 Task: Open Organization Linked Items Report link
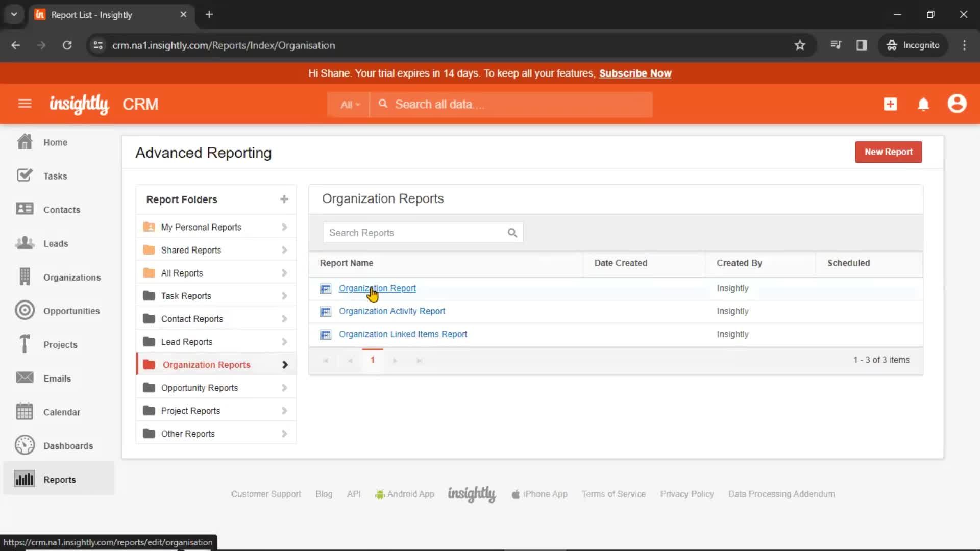tap(403, 334)
